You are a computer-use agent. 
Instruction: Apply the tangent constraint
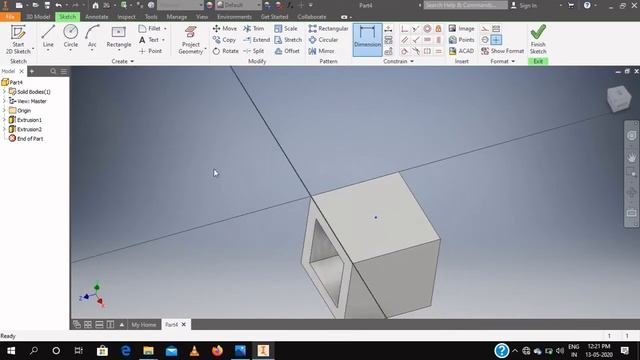point(404,51)
